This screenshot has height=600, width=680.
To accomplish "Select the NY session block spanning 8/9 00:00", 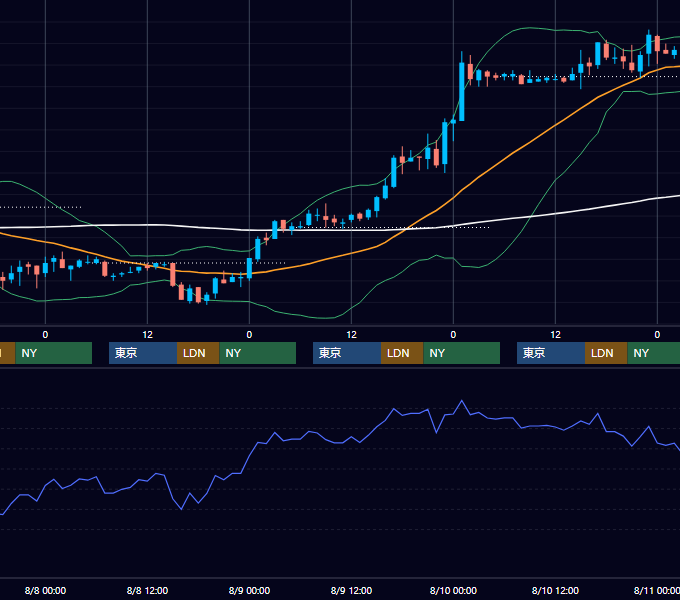I will point(258,353).
